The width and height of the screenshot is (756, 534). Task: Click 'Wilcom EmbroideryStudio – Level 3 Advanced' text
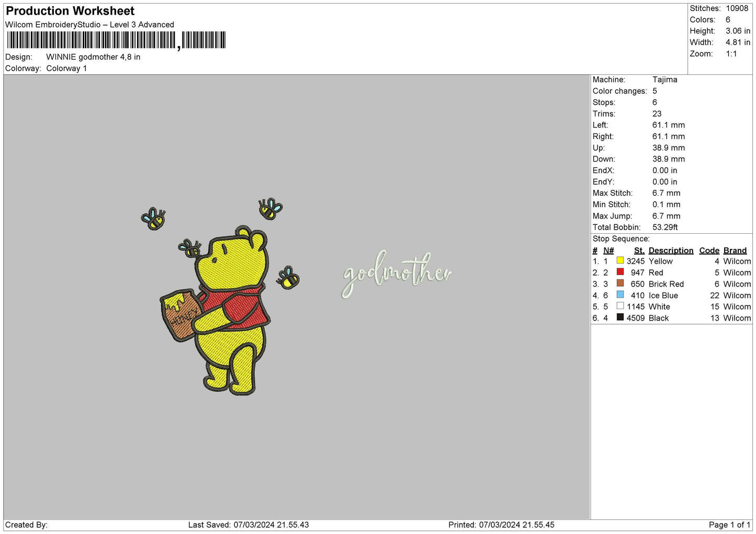click(x=89, y=25)
